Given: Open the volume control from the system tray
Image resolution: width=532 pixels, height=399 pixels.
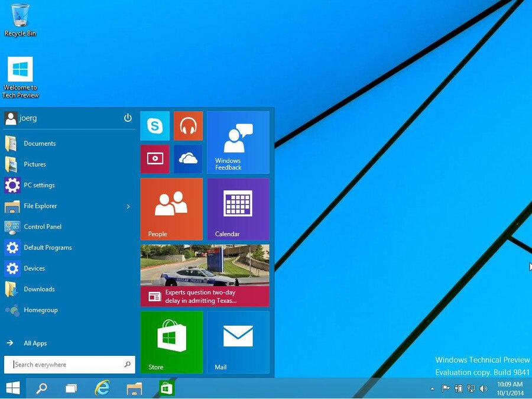Looking at the screenshot, I should click(x=484, y=388).
